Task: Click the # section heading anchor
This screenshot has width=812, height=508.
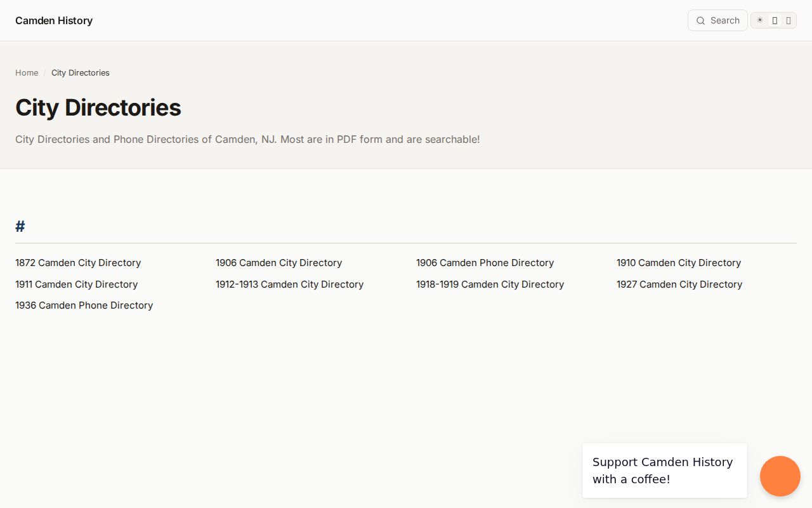Action: tap(20, 226)
